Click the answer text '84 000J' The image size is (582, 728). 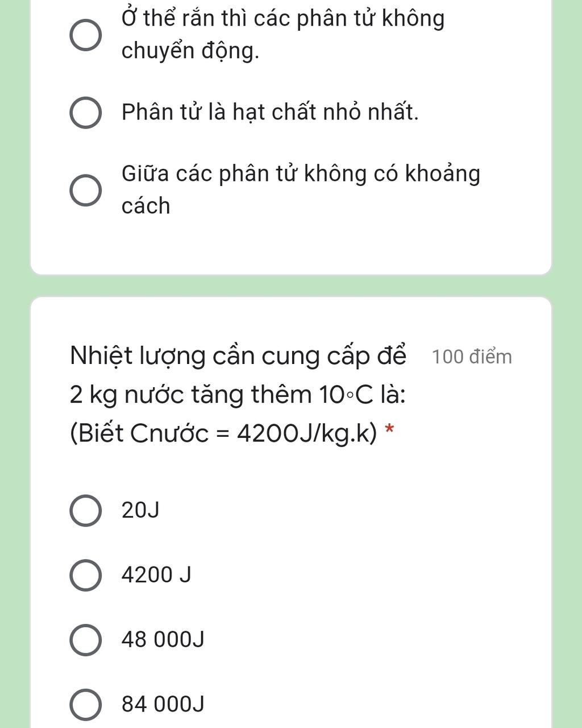(x=163, y=704)
